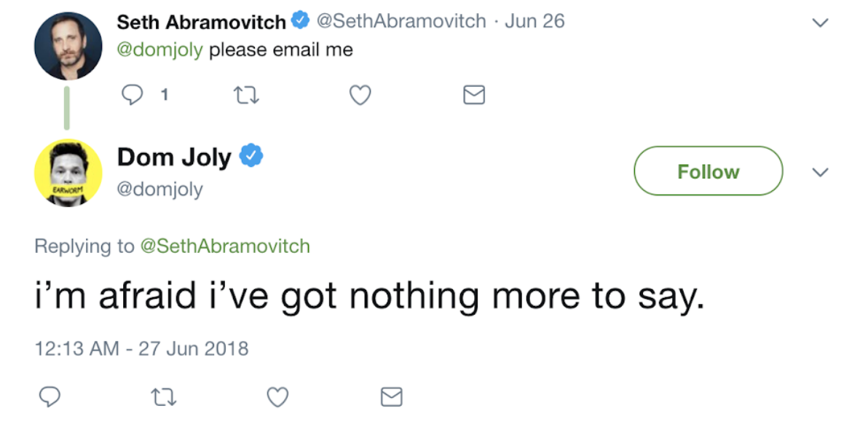Click the Dom Joly display name

[174, 157]
